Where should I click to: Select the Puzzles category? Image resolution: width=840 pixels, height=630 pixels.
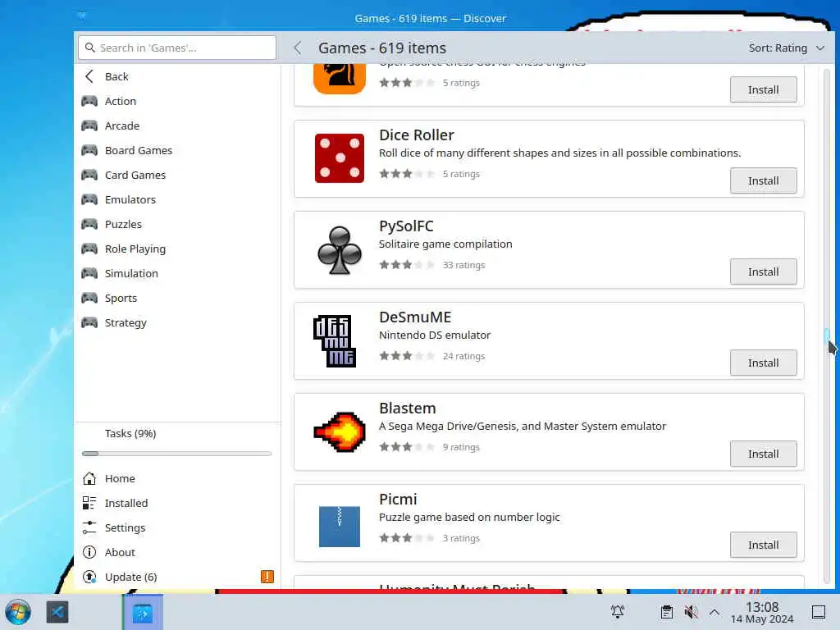(177, 225)
